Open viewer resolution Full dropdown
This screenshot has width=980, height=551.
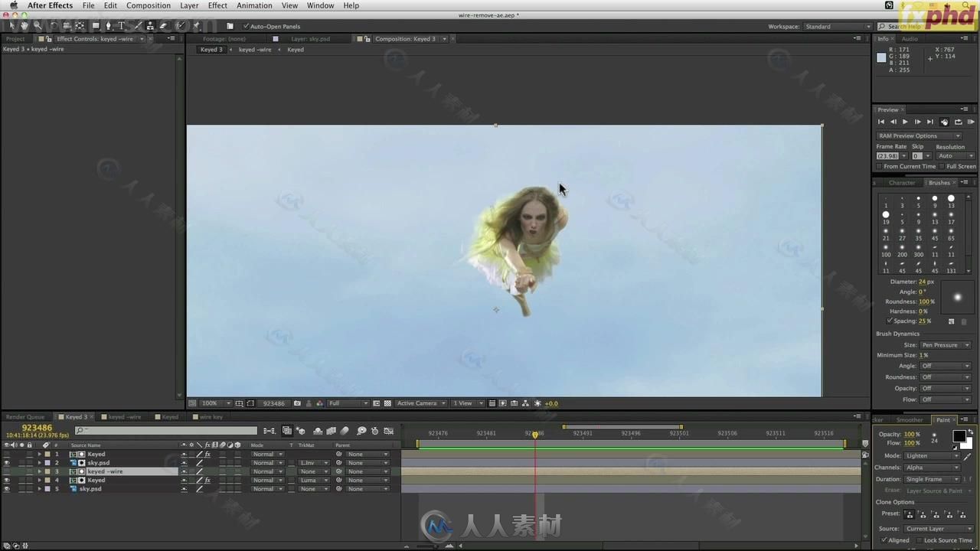[x=348, y=403]
